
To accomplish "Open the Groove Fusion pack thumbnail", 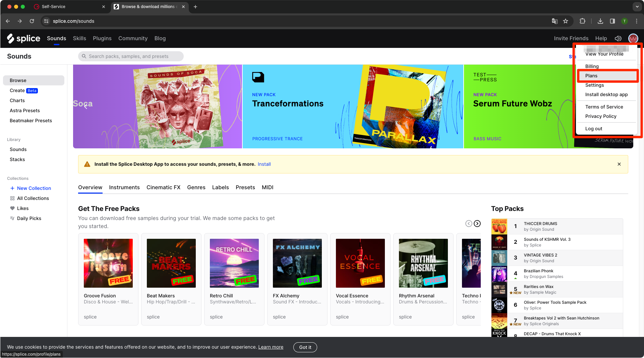I will 108,263.
